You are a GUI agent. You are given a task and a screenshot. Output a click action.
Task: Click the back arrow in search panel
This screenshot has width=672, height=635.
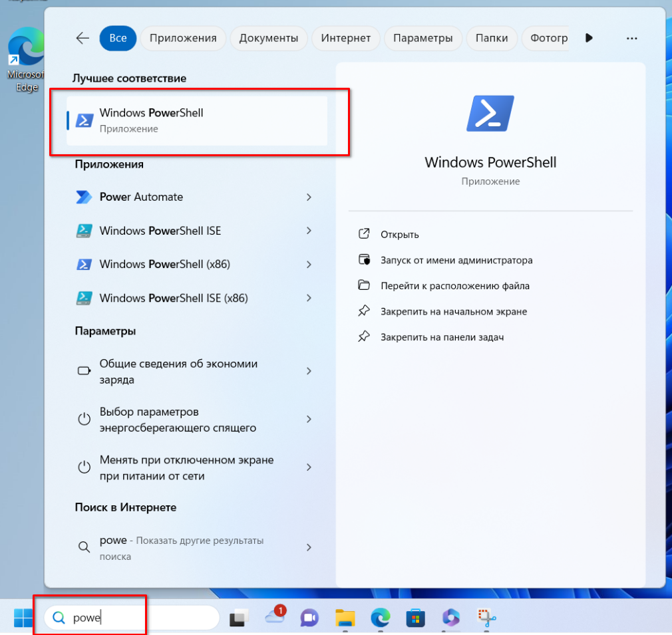tap(83, 39)
